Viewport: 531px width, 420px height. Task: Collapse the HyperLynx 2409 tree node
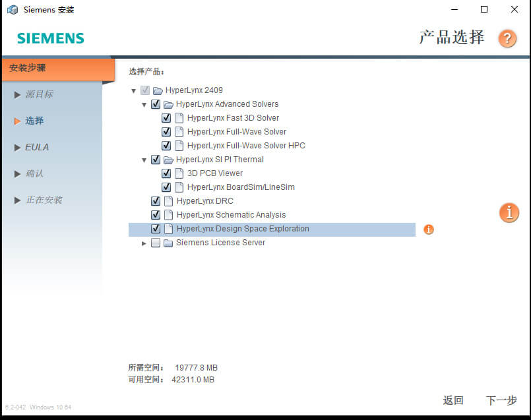pyautogui.click(x=133, y=91)
